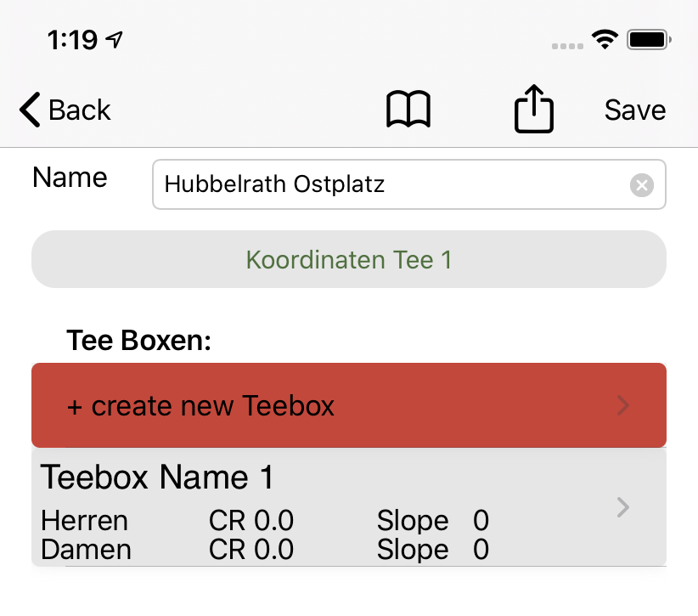The image size is (698, 616).
Task: Tap the Wi-Fi status icon
Action: (605, 39)
